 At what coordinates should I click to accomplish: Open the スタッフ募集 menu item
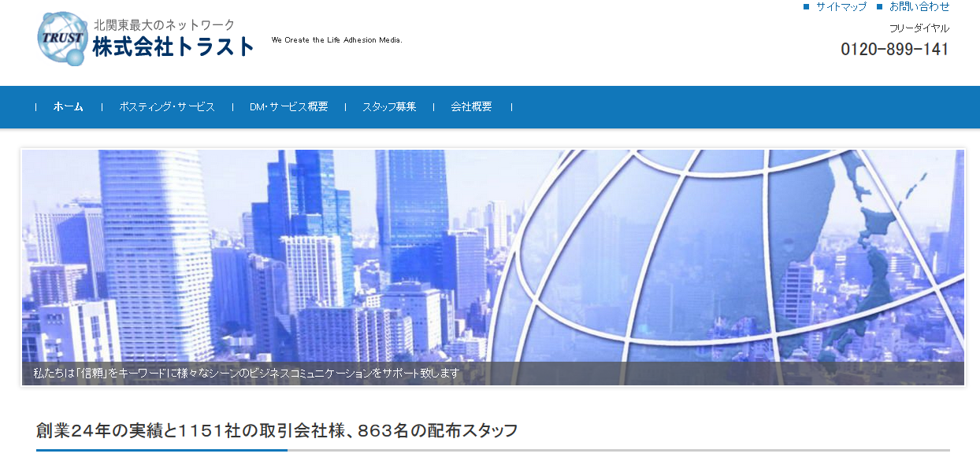(389, 107)
